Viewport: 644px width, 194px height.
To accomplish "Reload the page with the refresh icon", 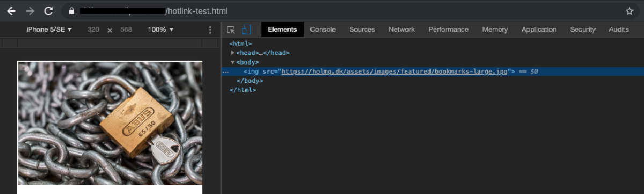I will (48, 11).
